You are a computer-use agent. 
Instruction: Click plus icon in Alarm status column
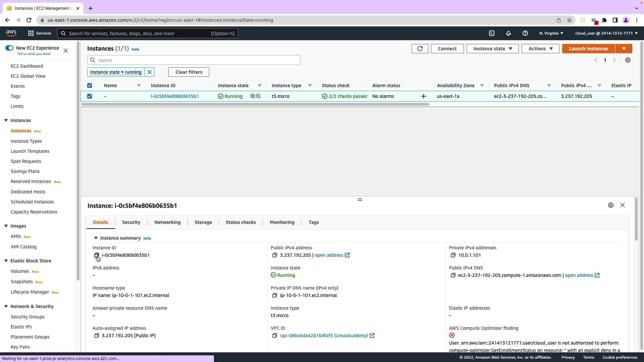coord(424,97)
